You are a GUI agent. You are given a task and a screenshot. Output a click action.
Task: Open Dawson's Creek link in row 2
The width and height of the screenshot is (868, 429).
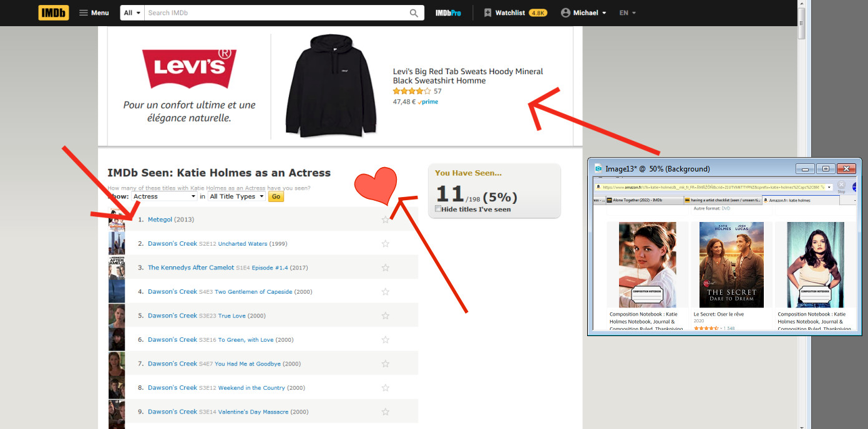click(172, 243)
